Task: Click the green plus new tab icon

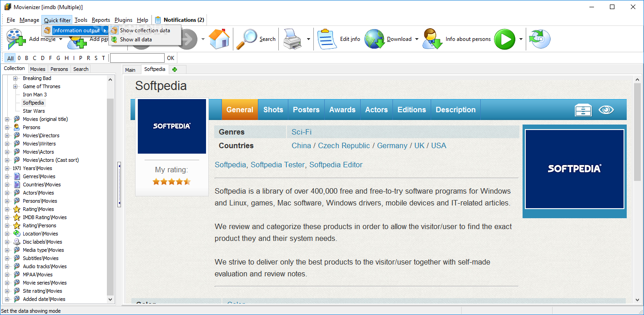Action: (175, 70)
